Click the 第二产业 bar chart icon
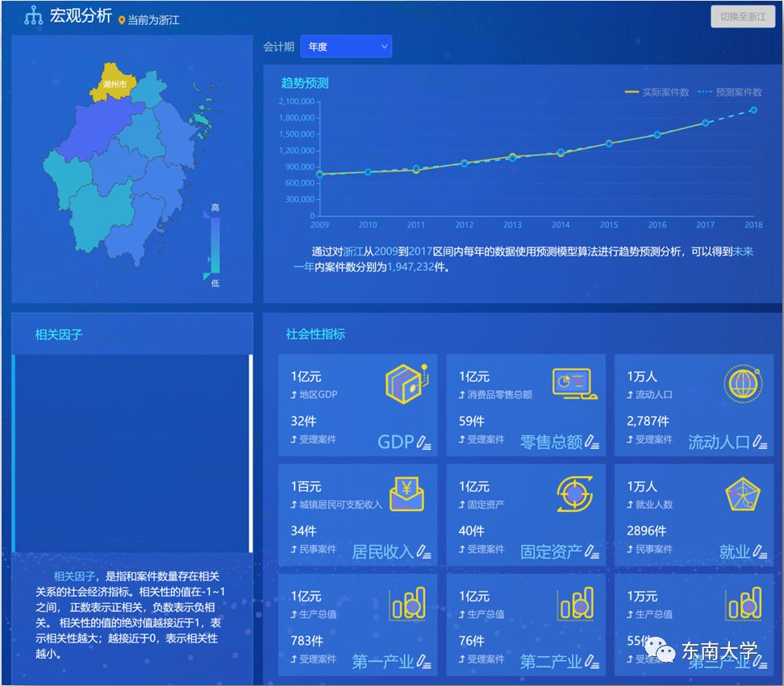This screenshot has width=784, height=686. (x=574, y=605)
